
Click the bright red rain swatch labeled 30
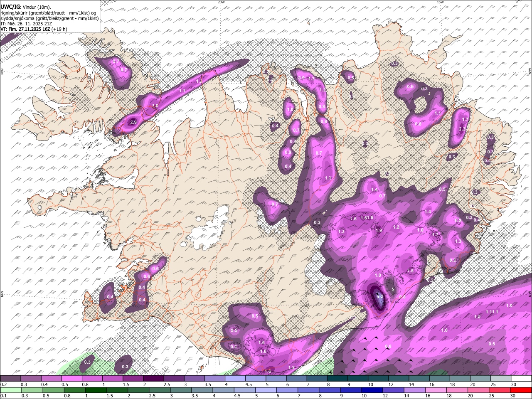pyautogui.click(x=521, y=390)
